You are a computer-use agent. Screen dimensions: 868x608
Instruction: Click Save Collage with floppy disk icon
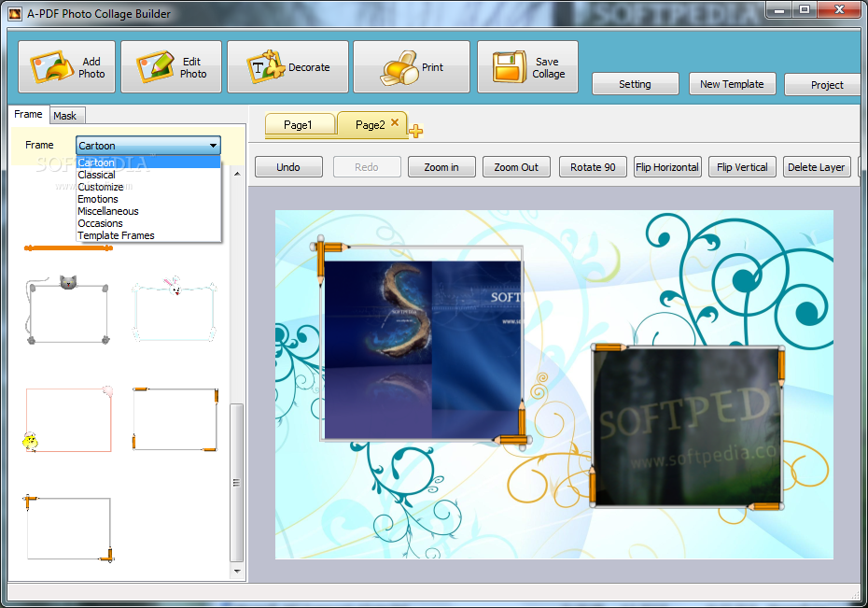coord(527,67)
